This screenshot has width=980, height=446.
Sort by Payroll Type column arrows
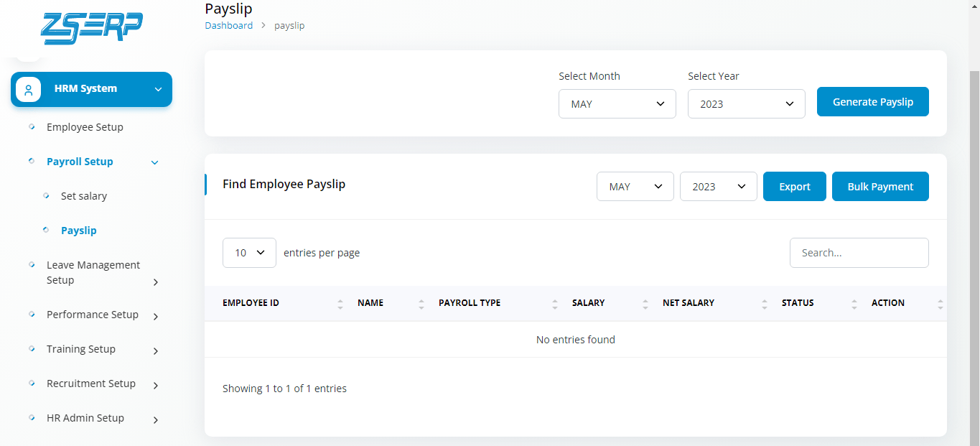(x=555, y=304)
